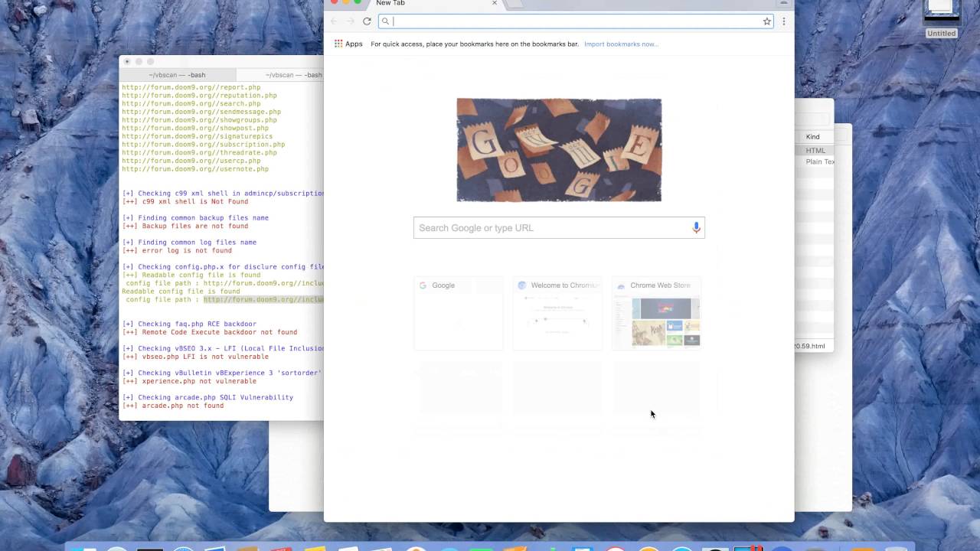Click the search.php URL in terminal
980x551 pixels.
click(x=191, y=103)
